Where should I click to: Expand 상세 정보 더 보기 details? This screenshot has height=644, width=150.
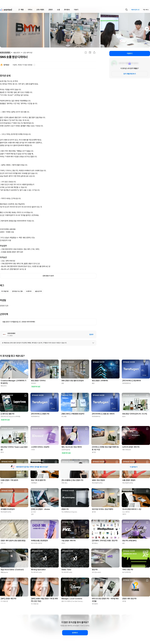tap(48, 276)
